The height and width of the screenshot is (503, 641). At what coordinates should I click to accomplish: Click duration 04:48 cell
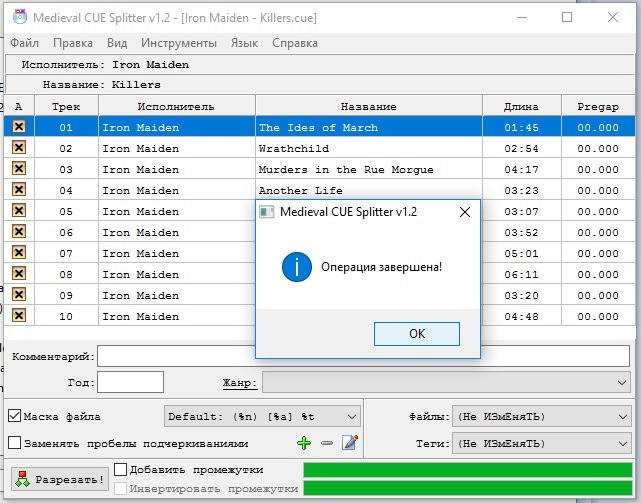click(x=522, y=317)
